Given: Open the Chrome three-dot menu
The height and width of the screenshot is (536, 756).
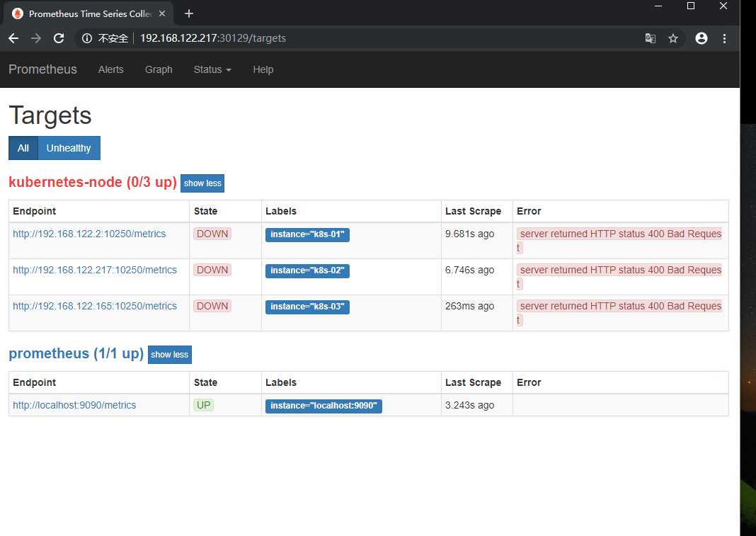Looking at the screenshot, I should pos(724,38).
